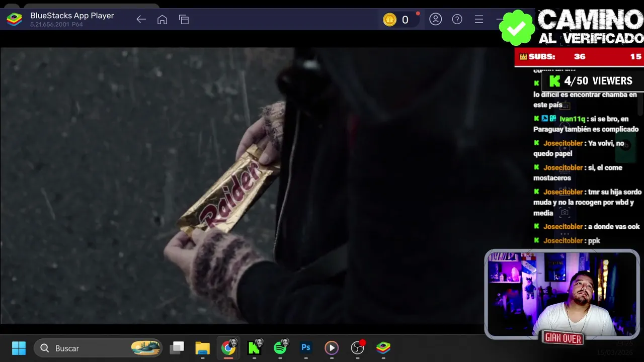This screenshot has width=644, height=362.
Task: Click the version number 5.21.656.2001 P64
Action: 56,24
